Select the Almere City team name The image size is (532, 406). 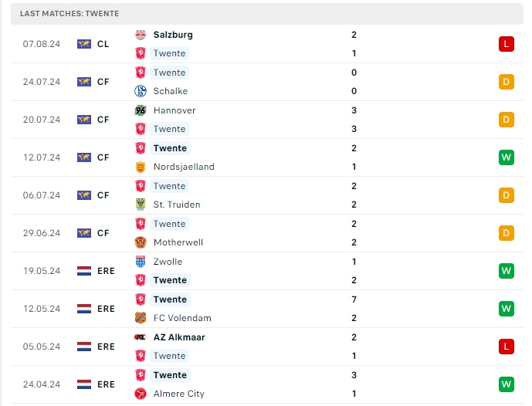pos(179,394)
